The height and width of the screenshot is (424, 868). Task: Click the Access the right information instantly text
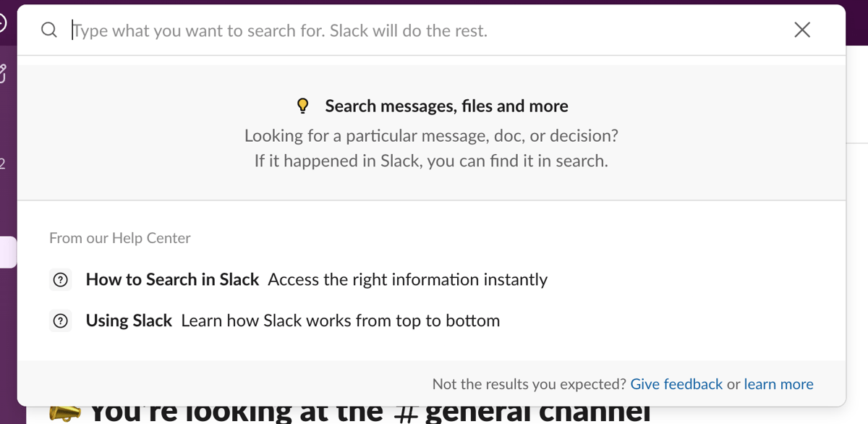click(x=407, y=279)
